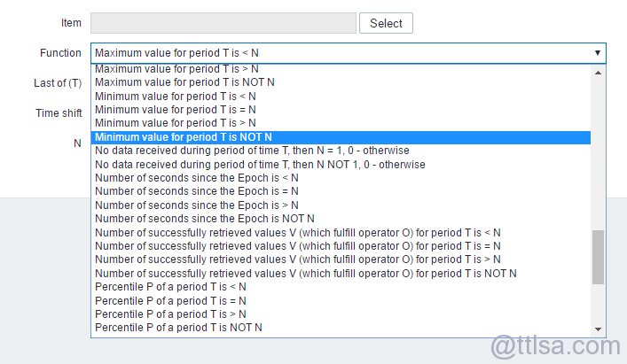
Task: Click the scrollbar up arrow in list
Action: click(x=598, y=70)
